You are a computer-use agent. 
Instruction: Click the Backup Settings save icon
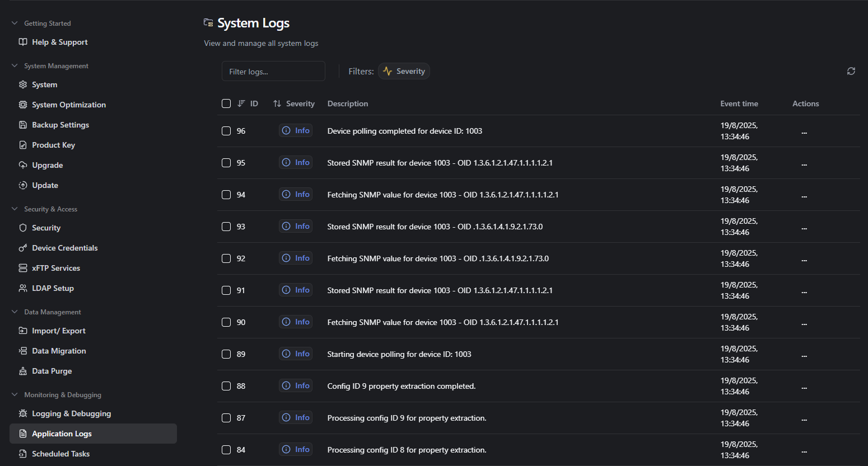[x=23, y=125]
